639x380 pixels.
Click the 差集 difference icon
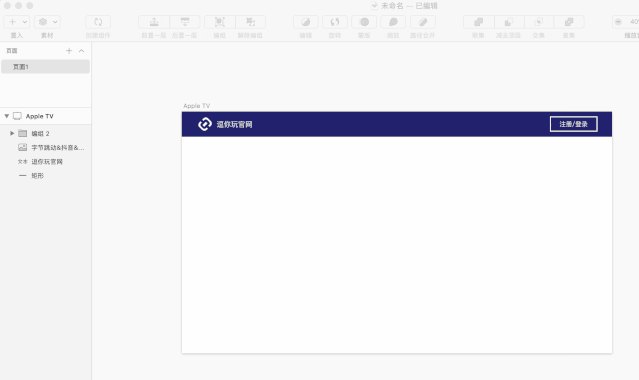click(569, 22)
